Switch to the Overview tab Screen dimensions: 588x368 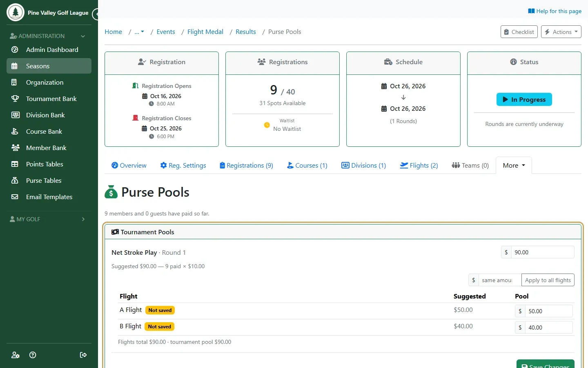(x=129, y=166)
